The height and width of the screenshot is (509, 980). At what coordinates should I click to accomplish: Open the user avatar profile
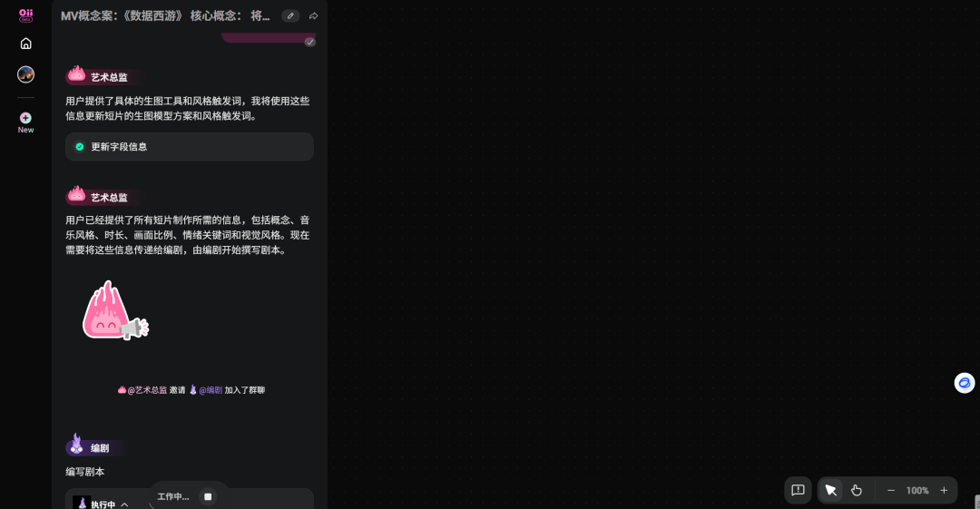coord(25,74)
